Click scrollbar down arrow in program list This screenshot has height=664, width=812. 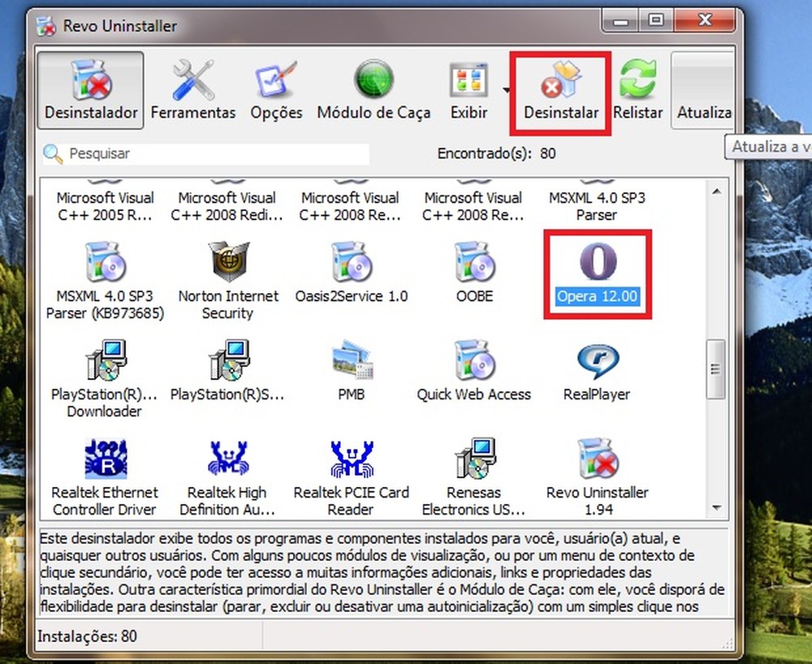[716, 508]
